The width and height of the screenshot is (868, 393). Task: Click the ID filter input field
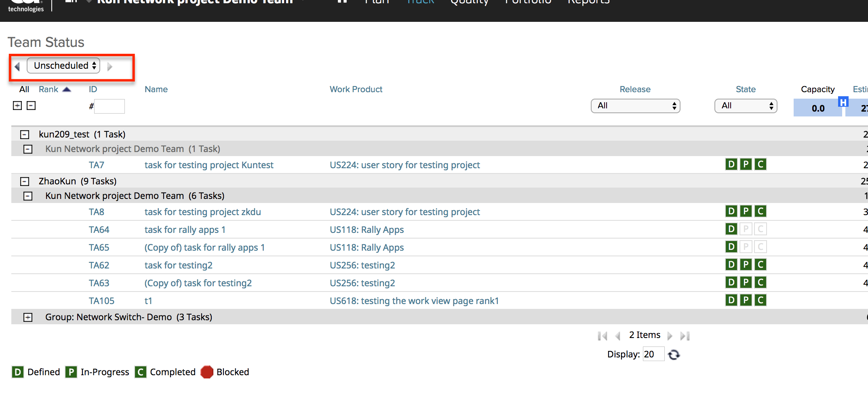(110, 106)
